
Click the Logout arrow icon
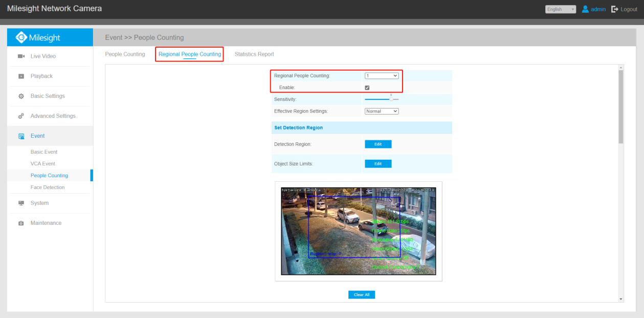[x=615, y=9]
